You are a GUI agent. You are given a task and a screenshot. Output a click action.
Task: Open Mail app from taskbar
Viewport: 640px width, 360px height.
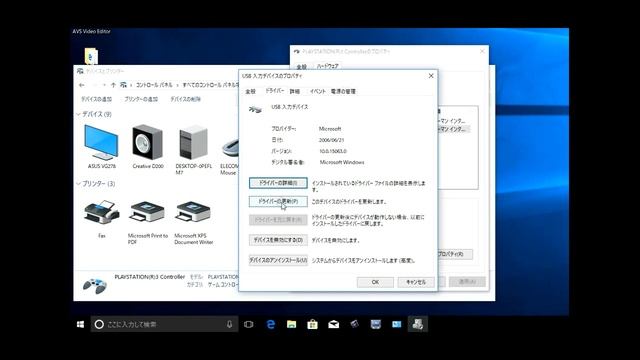[333, 324]
